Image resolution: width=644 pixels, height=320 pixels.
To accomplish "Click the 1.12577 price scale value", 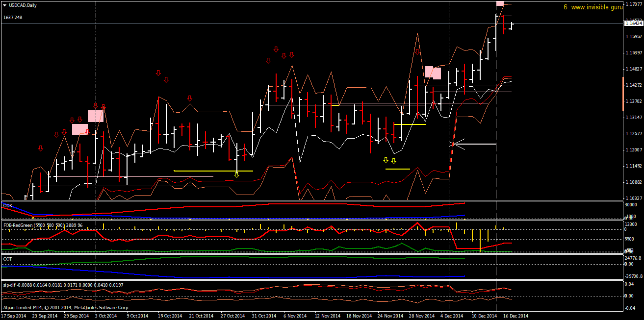I will coord(633,134).
